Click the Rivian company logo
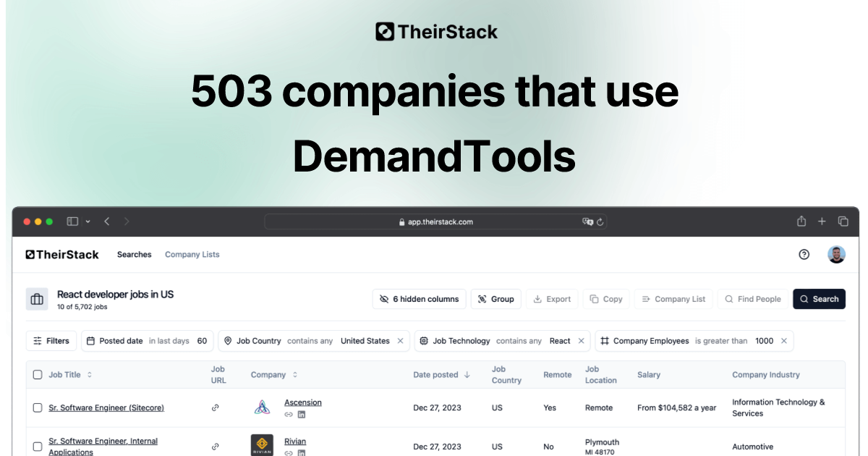The image size is (868, 456). click(x=262, y=445)
